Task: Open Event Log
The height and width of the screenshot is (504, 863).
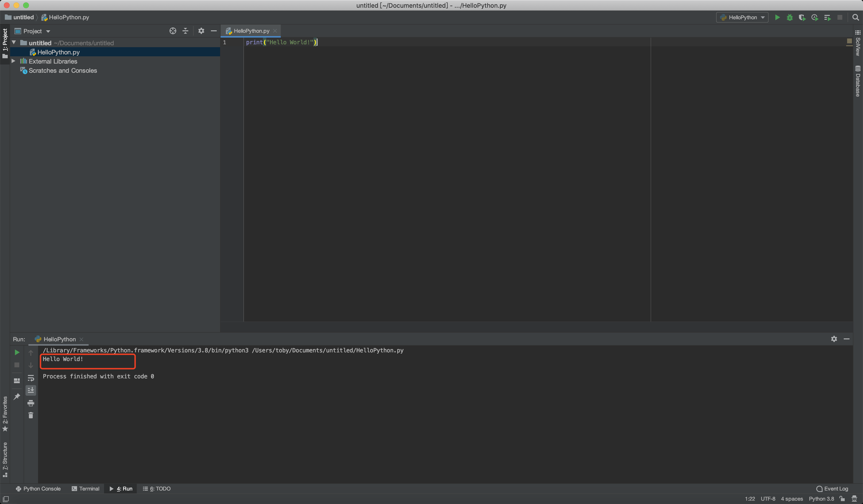Action: tap(832, 489)
